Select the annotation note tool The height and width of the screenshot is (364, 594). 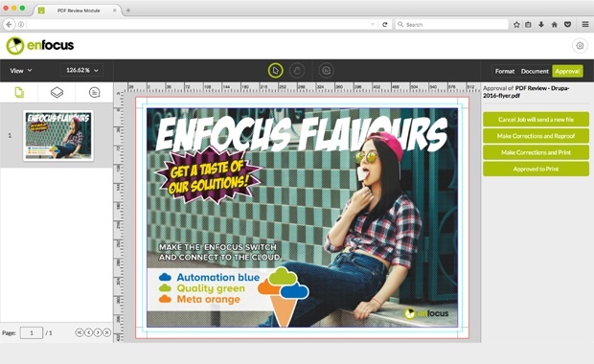click(x=326, y=71)
